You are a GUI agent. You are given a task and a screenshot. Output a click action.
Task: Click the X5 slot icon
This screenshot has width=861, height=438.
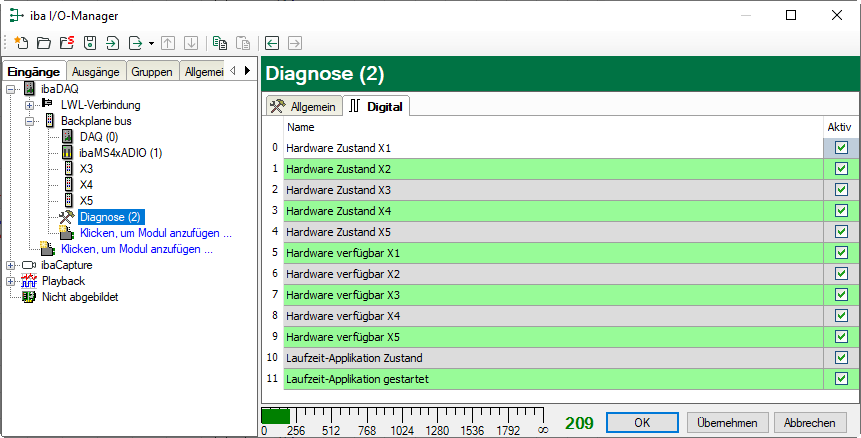coord(69,200)
